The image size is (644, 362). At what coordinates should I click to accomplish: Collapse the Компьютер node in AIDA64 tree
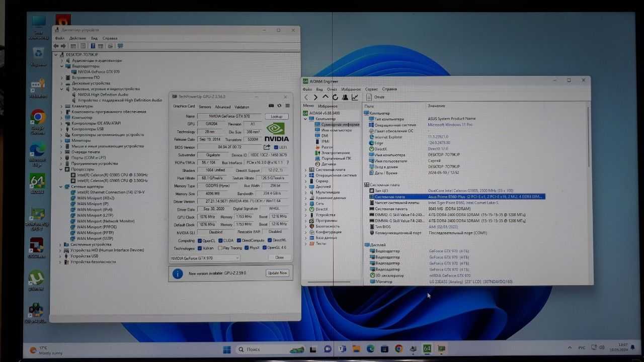click(305, 119)
